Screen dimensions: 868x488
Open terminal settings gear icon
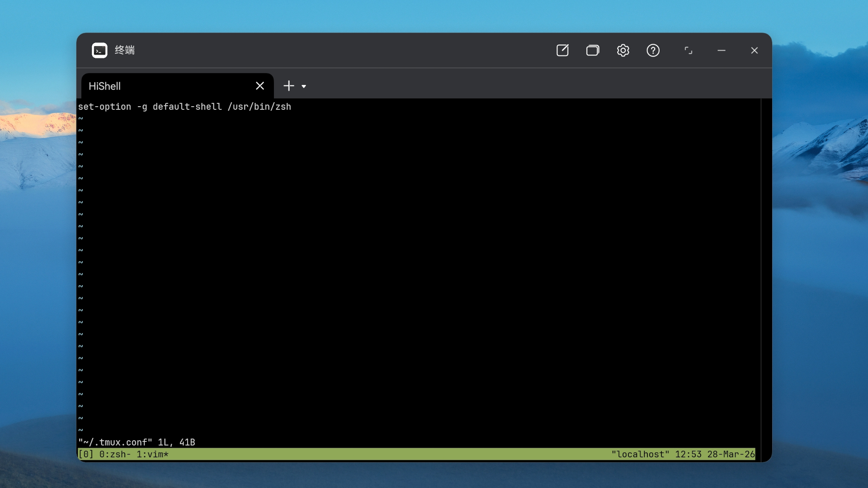click(623, 50)
